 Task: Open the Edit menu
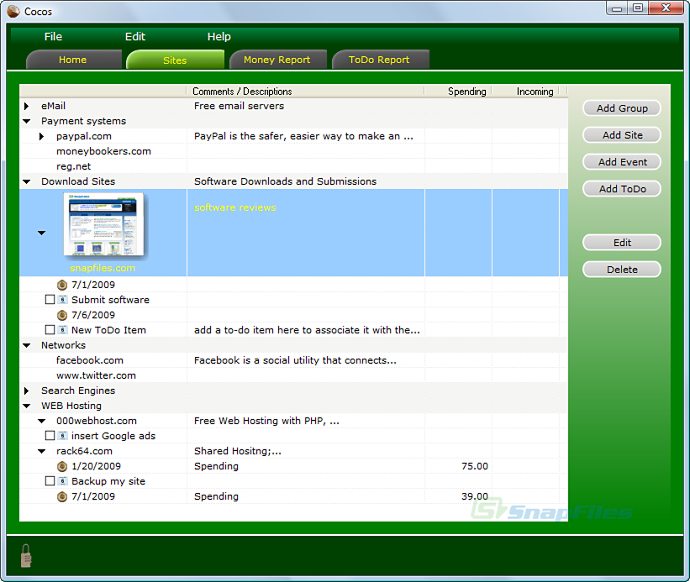pos(135,37)
